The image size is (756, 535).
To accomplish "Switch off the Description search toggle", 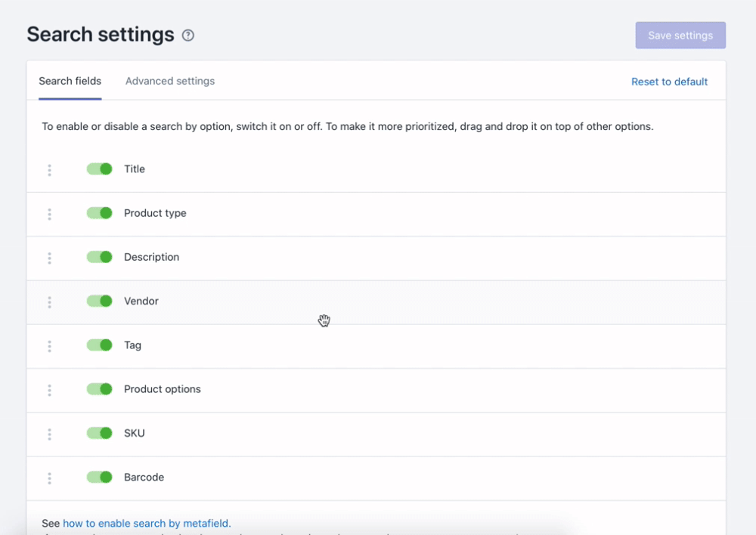I will (99, 257).
